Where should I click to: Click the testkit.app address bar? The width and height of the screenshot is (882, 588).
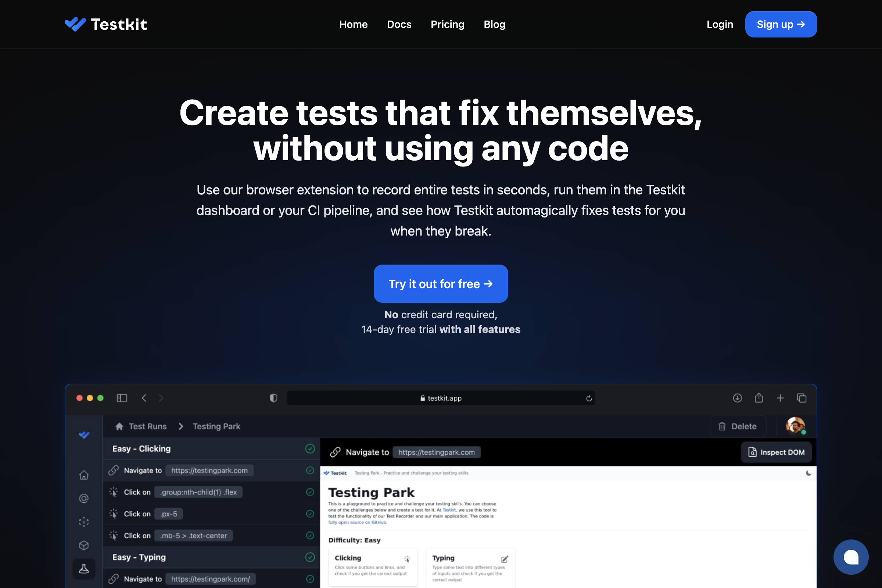442,398
